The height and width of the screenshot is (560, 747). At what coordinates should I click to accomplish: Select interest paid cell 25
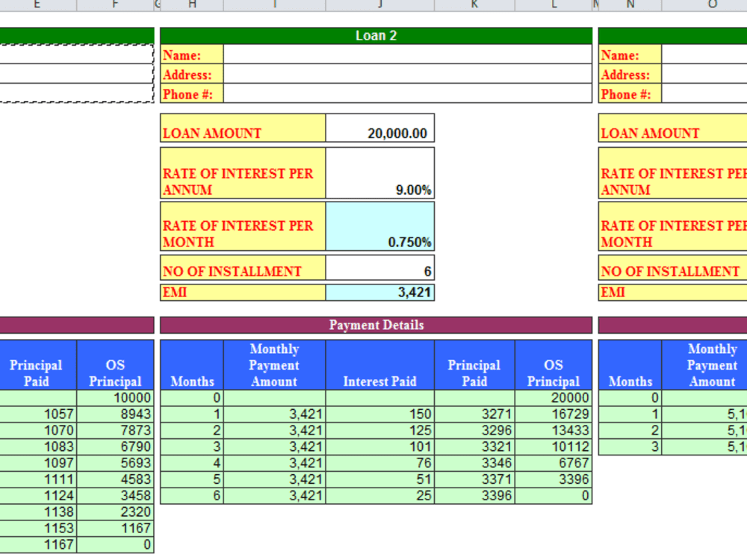pyautogui.click(x=380, y=496)
